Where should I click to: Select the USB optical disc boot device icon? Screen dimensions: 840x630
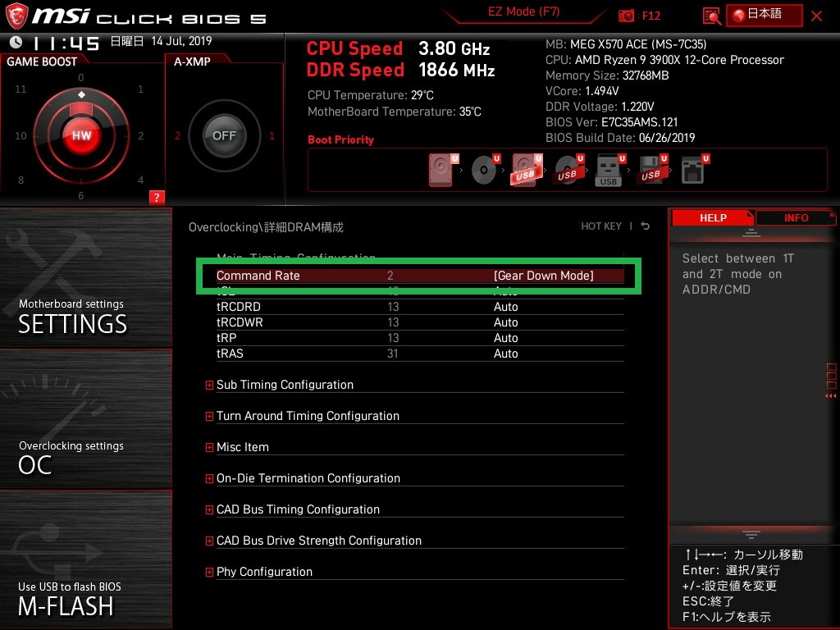click(x=568, y=171)
